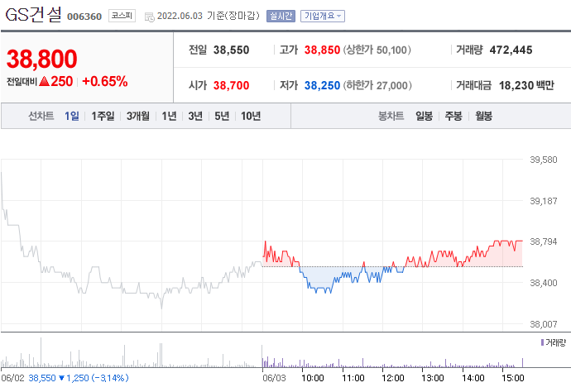
Task: Click the blue down-triangle by 1,250
Action: (x=61, y=378)
